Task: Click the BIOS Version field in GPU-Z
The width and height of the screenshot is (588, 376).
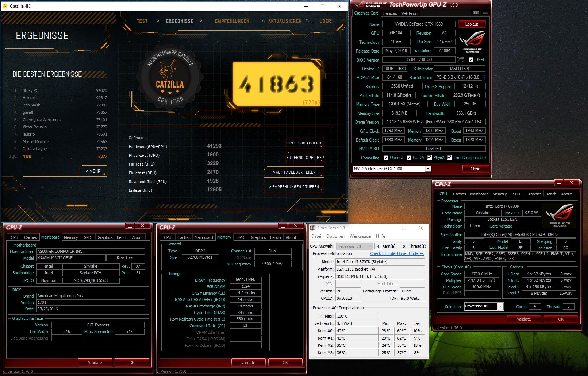Action: click(x=418, y=59)
